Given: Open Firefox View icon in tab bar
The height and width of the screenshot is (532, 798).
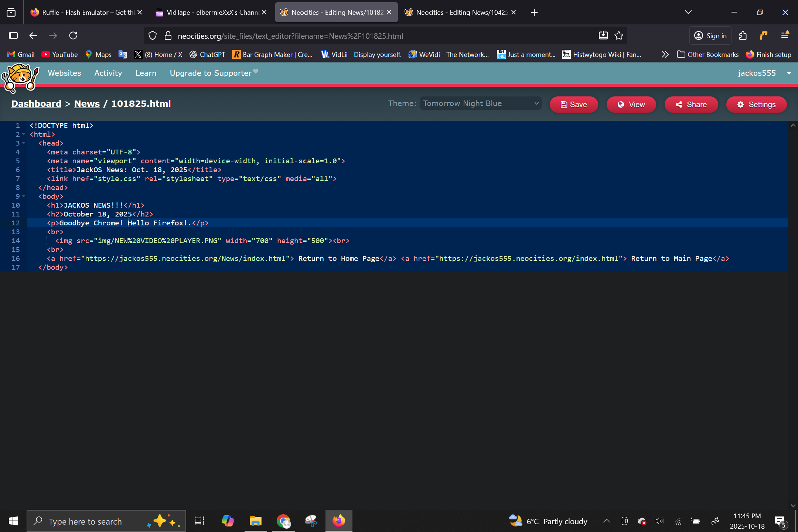Looking at the screenshot, I should coord(11,13).
